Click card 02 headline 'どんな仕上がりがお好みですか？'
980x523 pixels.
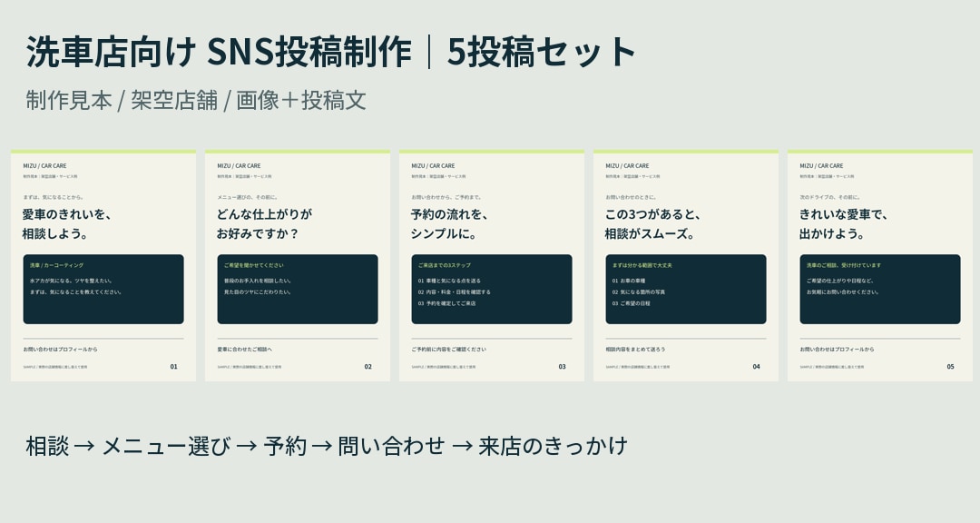(x=264, y=224)
